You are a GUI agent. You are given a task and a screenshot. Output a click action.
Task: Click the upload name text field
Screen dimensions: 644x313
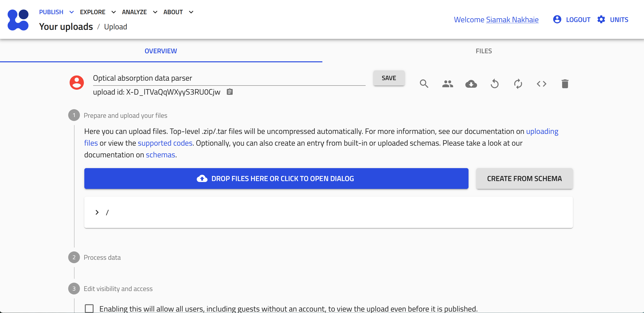coord(229,78)
